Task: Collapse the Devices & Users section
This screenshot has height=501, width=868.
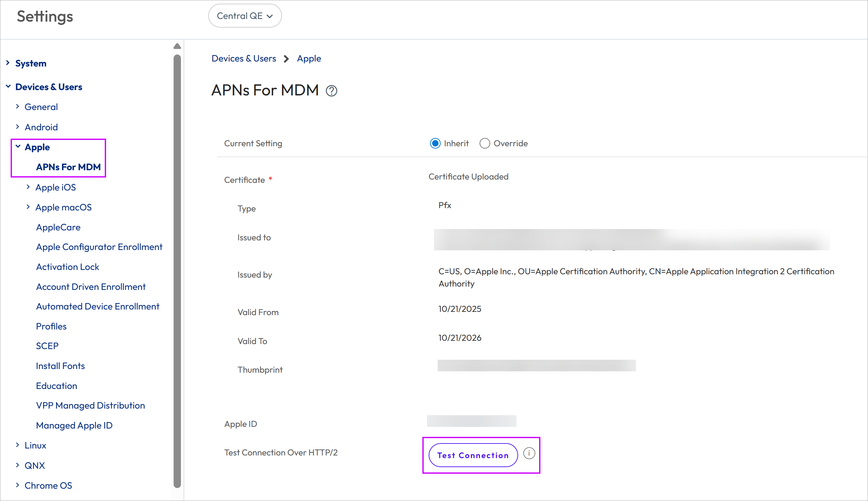Action: [x=8, y=86]
